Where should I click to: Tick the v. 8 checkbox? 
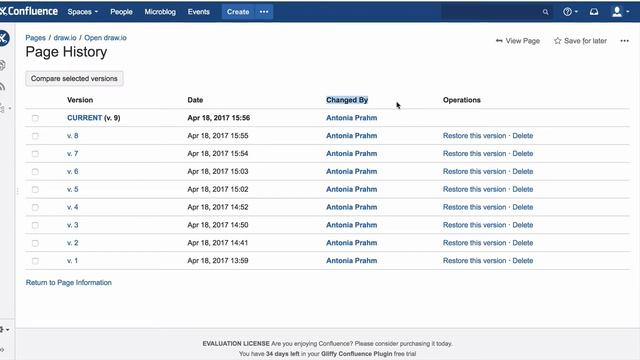pos(35,136)
